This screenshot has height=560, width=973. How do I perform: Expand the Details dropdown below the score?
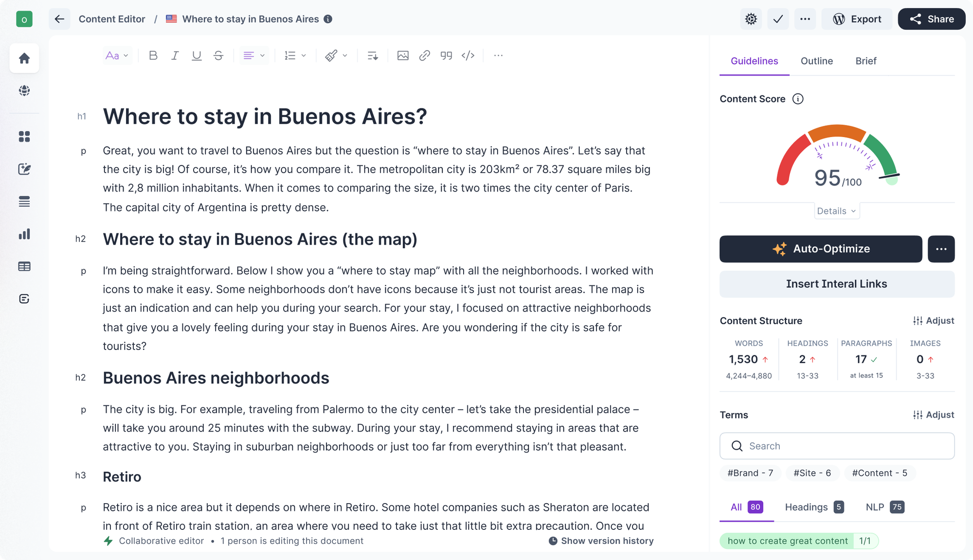(836, 211)
